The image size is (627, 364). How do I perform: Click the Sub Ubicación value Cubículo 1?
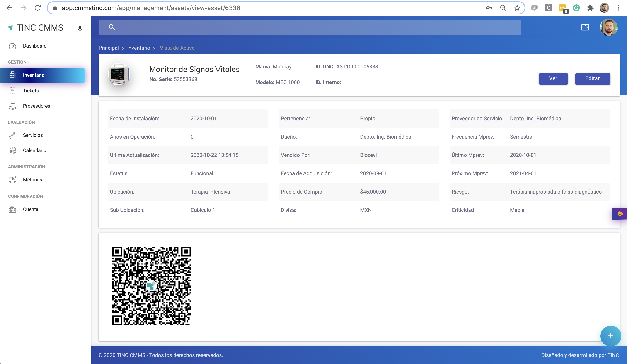pos(203,210)
